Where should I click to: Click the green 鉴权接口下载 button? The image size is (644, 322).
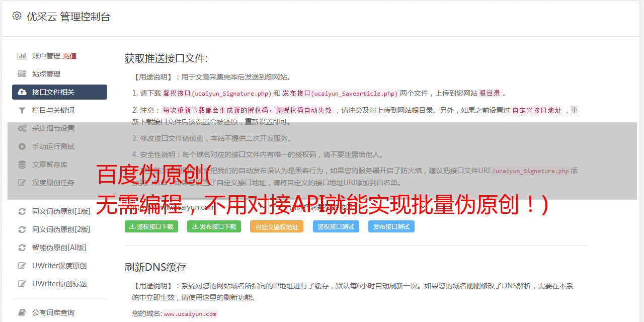click(151, 226)
